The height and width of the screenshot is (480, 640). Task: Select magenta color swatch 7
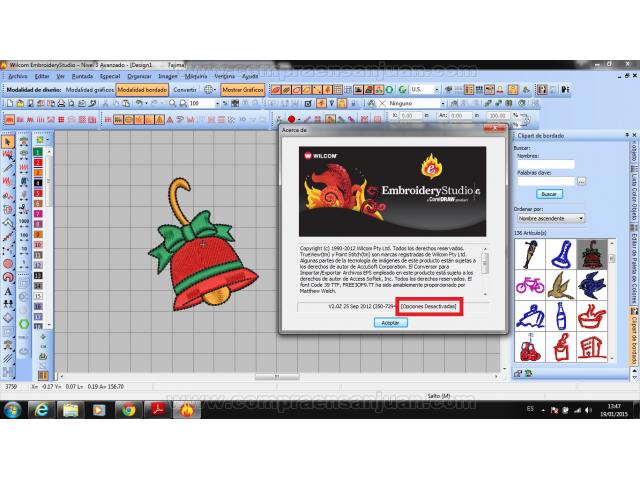(x=38, y=214)
